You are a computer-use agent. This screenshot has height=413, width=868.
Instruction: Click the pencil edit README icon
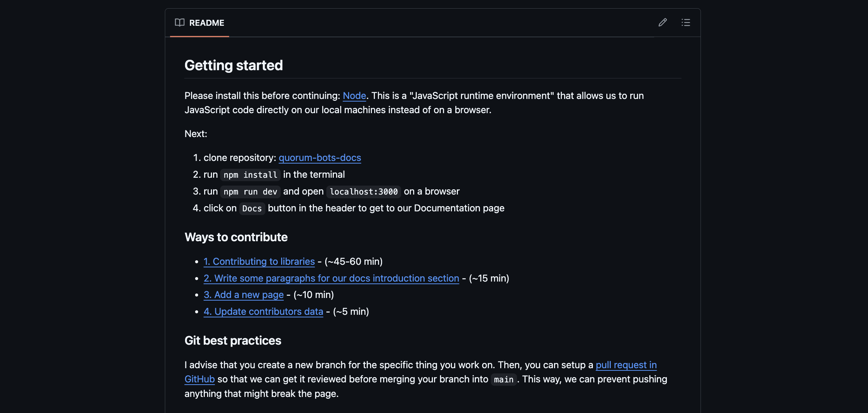(662, 22)
